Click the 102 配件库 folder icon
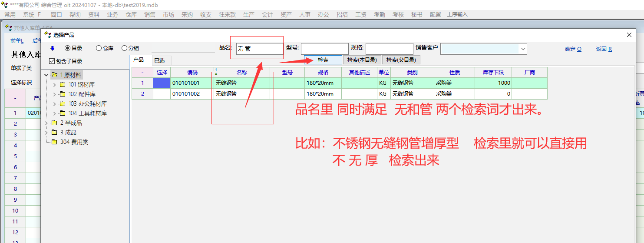This screenshot has height=243, width=644. (x=63, y=94)
